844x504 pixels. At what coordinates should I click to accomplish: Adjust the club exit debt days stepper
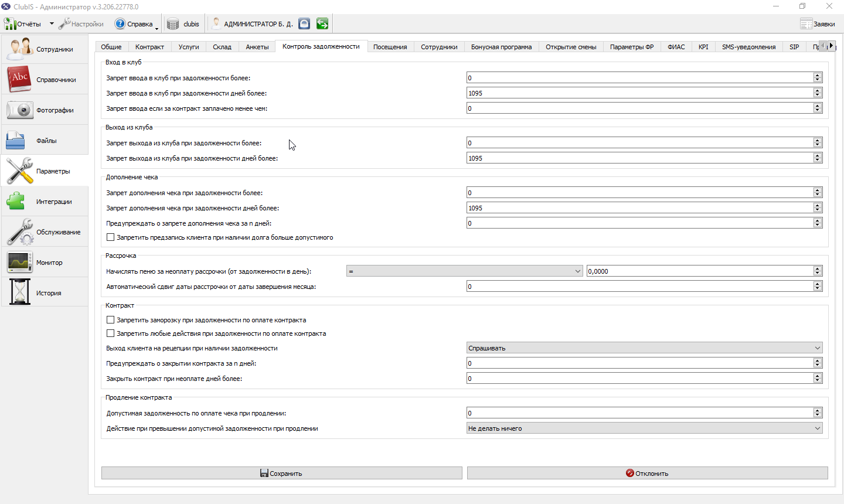[x=818, y=158]
